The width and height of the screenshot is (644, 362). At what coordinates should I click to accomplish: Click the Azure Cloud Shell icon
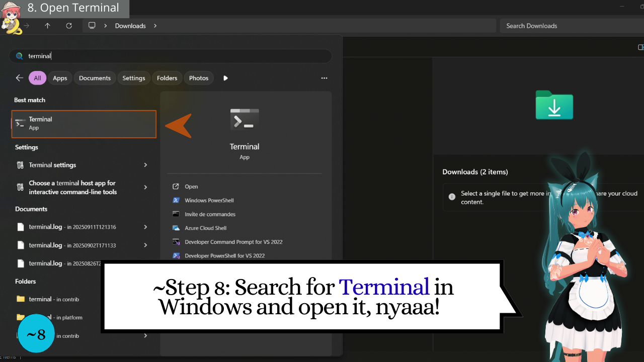tap(176, 228)
